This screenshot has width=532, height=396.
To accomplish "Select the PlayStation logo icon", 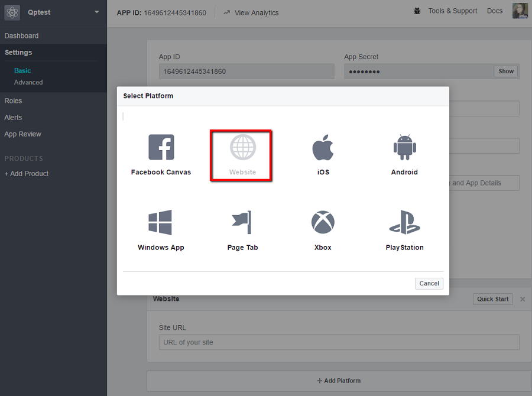I will coord(404,222).
